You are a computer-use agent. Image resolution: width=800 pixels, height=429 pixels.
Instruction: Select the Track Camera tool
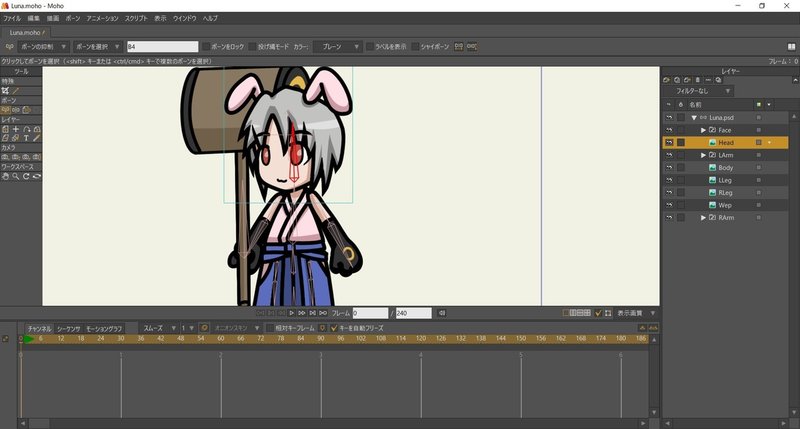coord(5,157)
